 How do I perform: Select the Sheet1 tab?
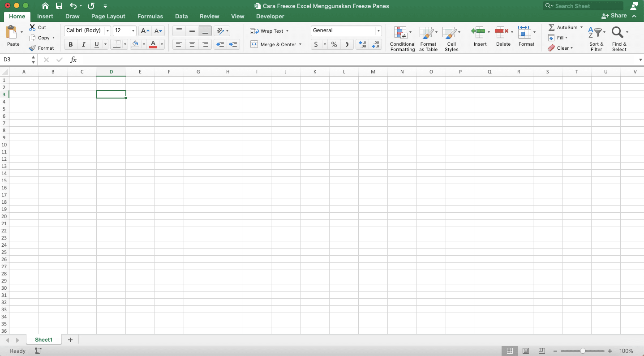43,340
